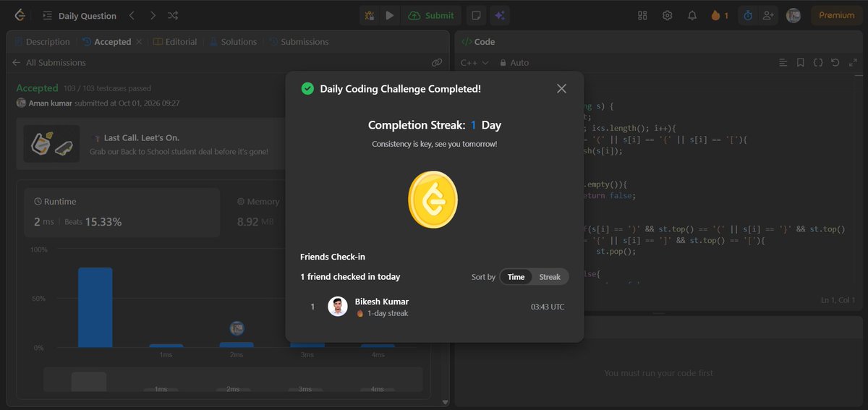
Task: Click the green check icon in dialog title
Action: 307,88
